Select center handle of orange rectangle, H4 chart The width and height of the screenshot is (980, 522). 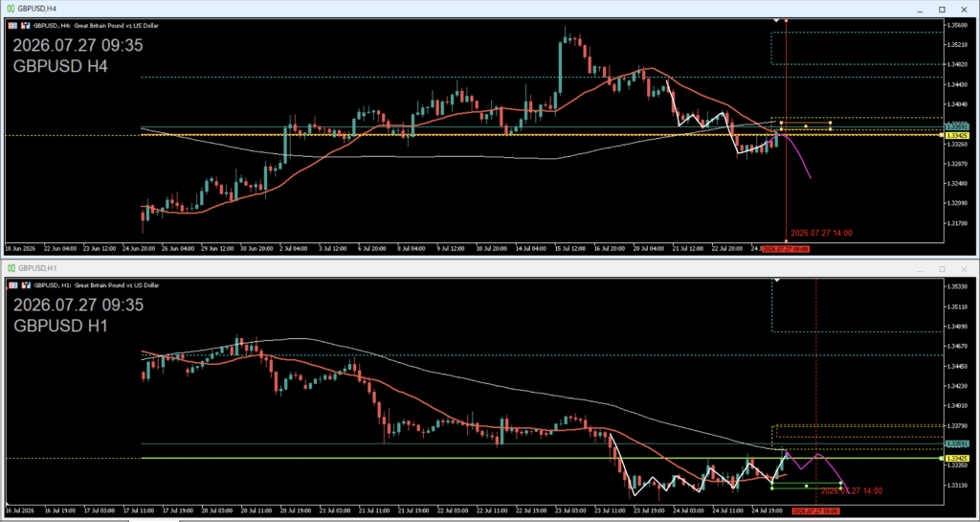[x=806, y=126]
